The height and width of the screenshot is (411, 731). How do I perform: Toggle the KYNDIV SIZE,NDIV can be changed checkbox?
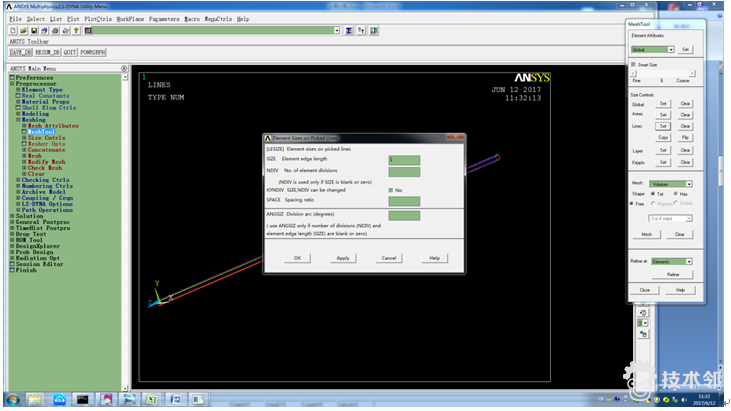pyautogui.click(x=391, y=190)
